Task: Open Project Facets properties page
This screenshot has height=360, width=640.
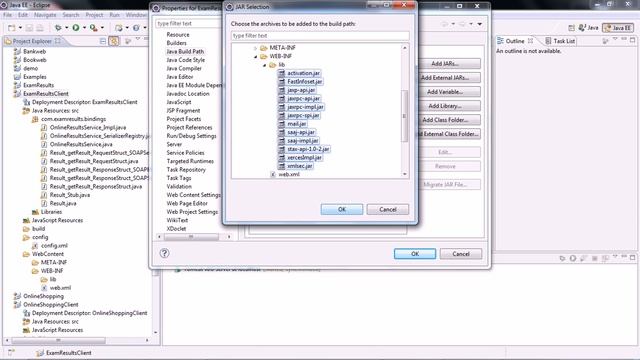Action: [183, 119]
